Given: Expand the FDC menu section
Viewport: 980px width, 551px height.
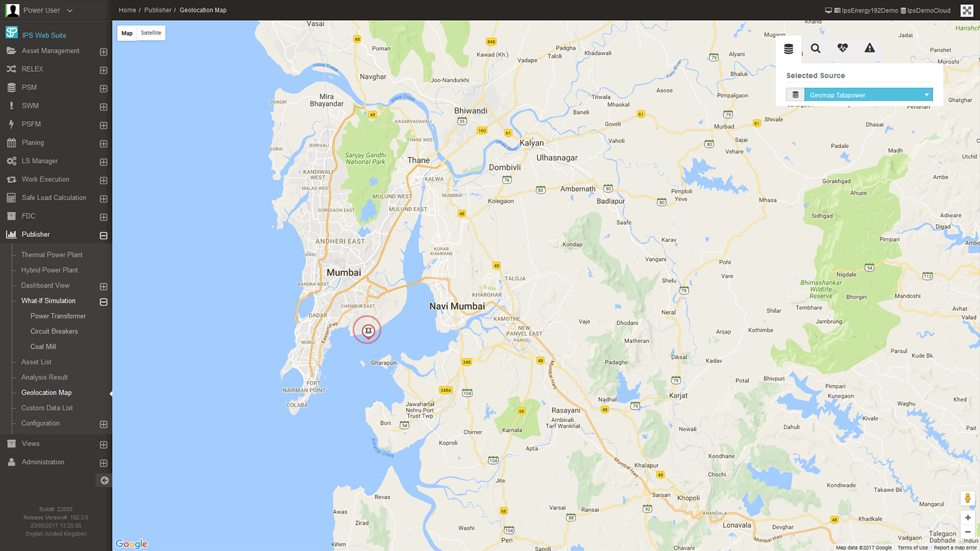Looking at the screenshot, I should point(104,217).
